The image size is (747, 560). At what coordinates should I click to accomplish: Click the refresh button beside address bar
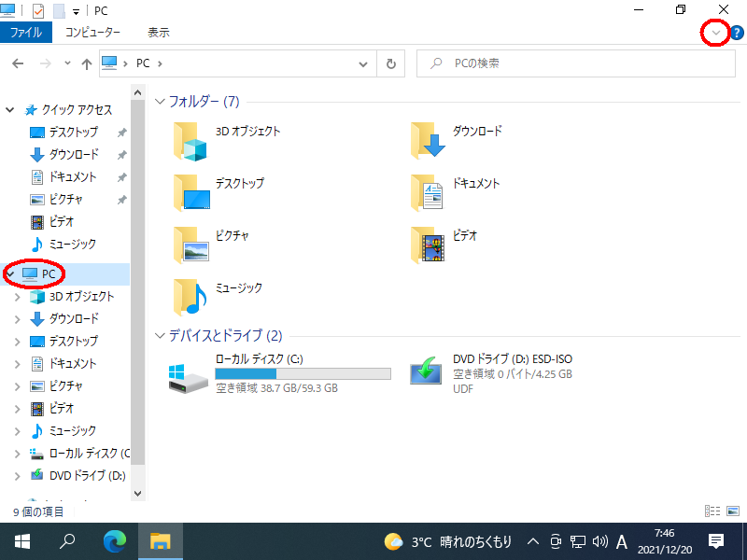click(391, 63)
